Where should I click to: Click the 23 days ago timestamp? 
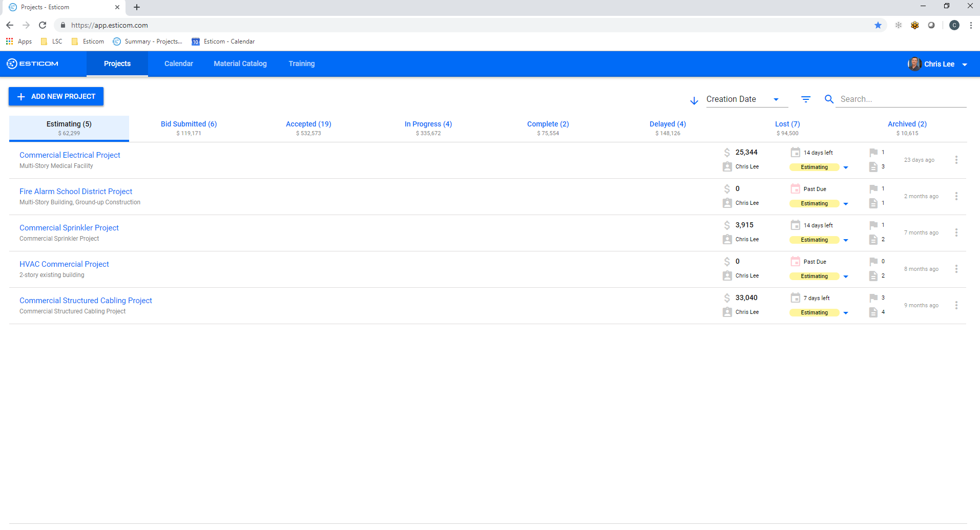click(919, 160)
